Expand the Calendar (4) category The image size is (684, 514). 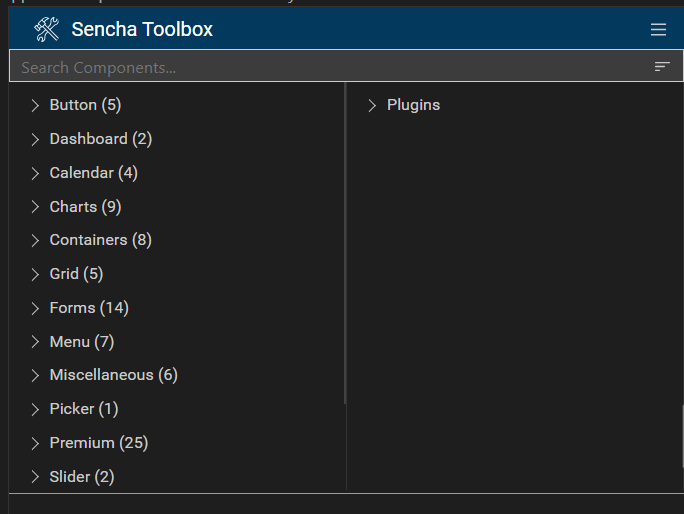36,173
